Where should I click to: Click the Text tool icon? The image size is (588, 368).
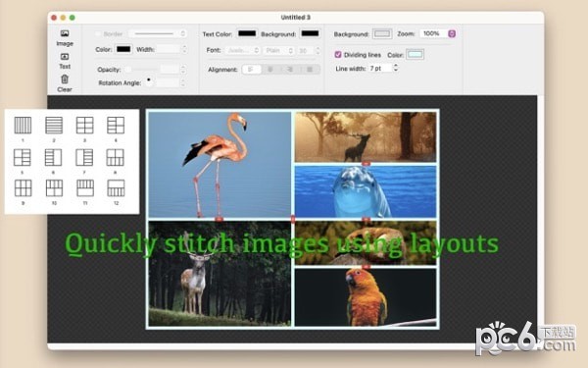(65, 57)
